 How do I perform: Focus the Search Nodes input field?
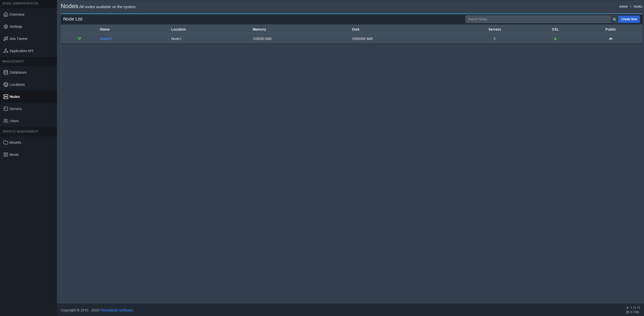[538, 19]
